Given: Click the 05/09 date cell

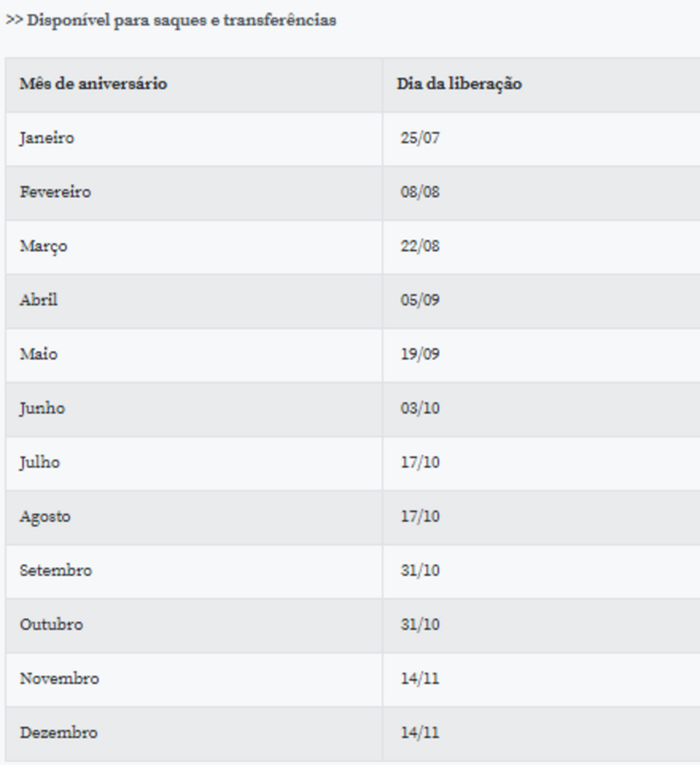Looking at the screenshot, I should pos(420,300).
